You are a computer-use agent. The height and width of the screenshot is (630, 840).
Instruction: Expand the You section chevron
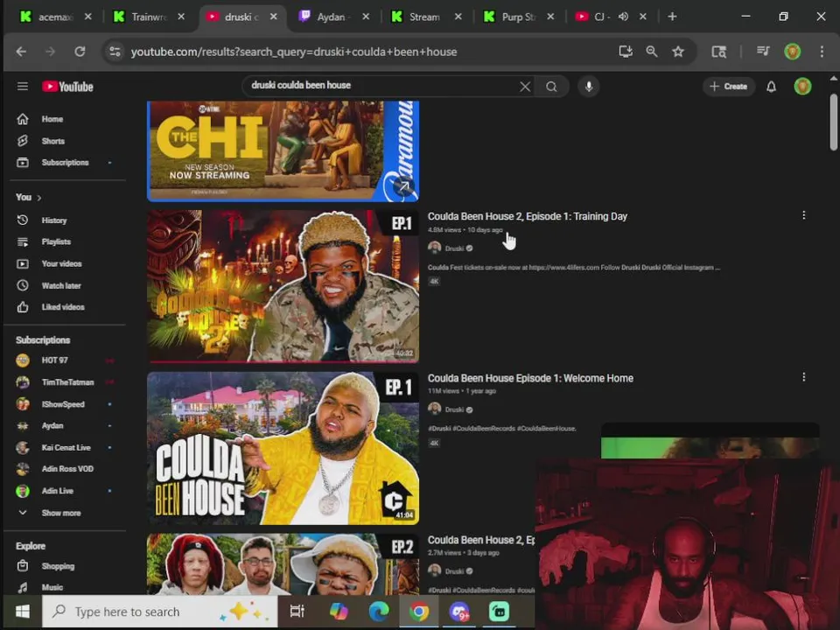click(x=39, y=198)
